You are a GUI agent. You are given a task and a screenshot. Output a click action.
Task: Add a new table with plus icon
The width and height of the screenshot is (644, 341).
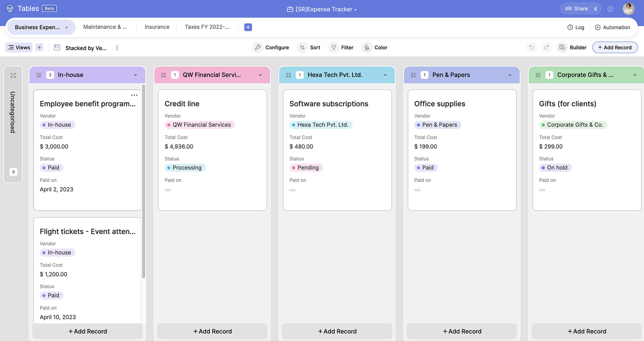[248, 27]
